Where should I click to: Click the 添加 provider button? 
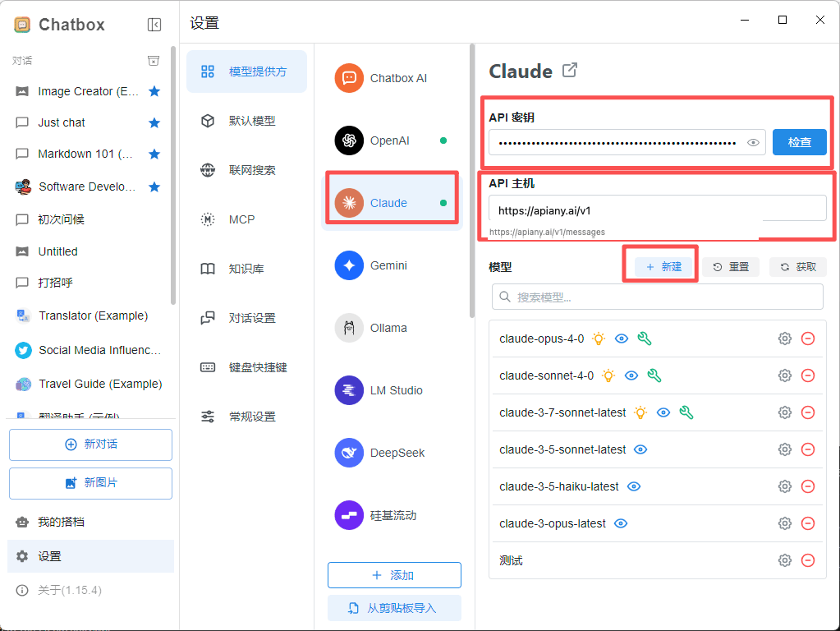[394, 575]
